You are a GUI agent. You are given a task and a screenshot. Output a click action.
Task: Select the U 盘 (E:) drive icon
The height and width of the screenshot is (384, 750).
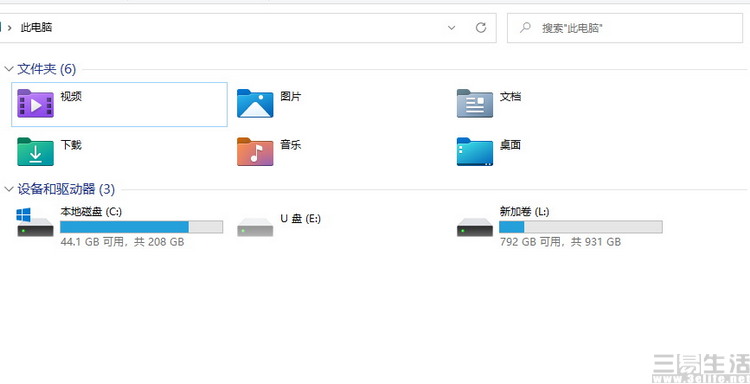pos(255,227)
